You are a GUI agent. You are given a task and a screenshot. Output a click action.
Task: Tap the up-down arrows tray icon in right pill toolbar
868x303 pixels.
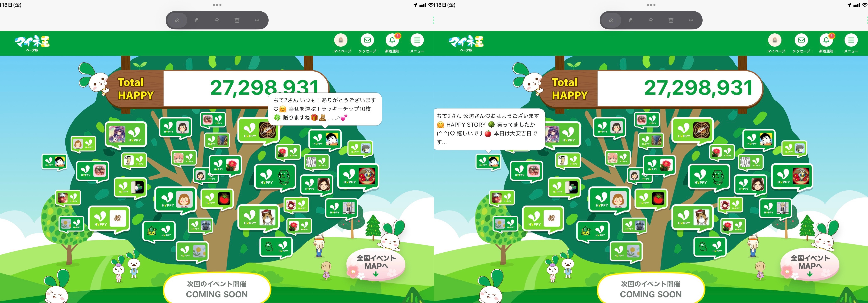tap(631, 20)
